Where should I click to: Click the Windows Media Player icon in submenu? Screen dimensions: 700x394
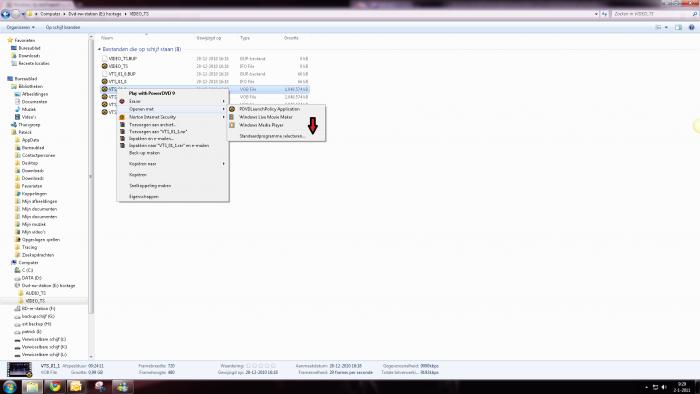(232, 125)
